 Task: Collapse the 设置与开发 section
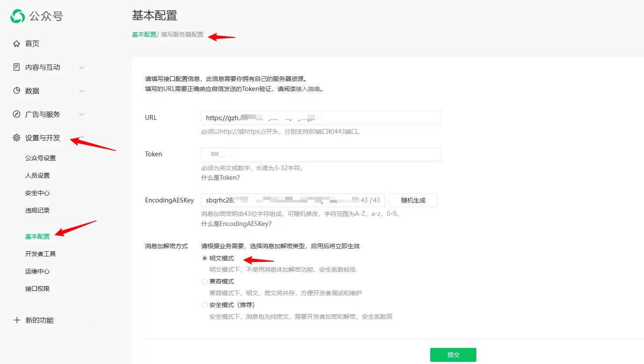[x=81, y=138]
